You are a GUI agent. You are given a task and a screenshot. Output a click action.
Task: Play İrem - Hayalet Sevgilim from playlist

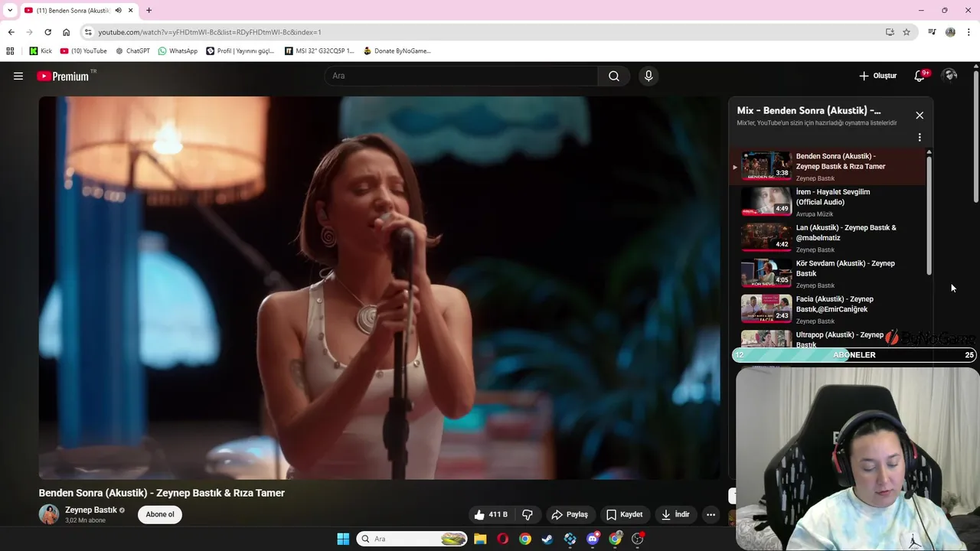point(827,203)
